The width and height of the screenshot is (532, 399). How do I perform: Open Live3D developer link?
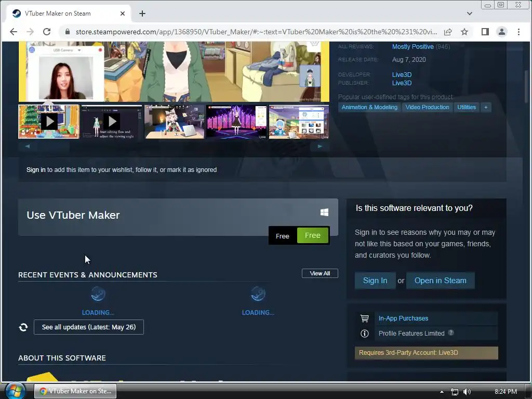click(402, 74)
